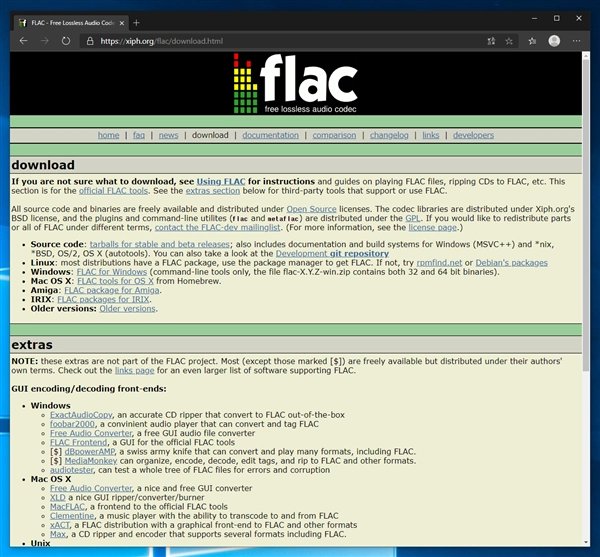The height and width of the screenshot is (557, 600).
Task: Go back to the previous page
Action: coord(23,41)
